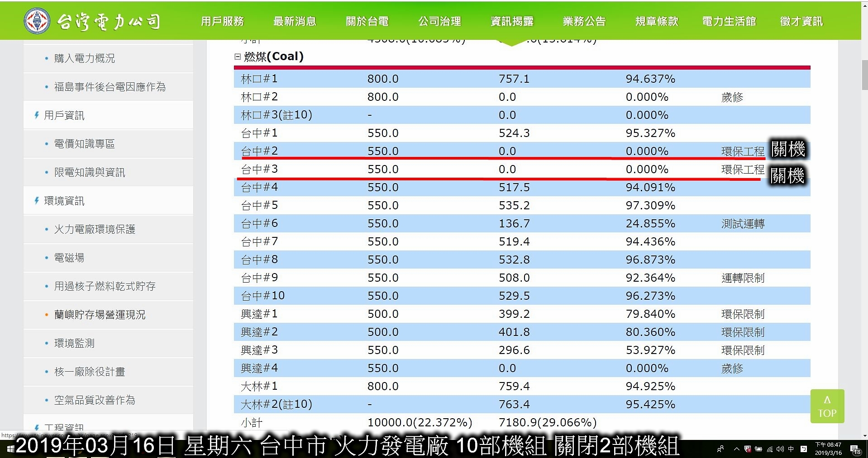Screen dimensions: 868x458
Task: Select 環保限制 note in 興達#1 row
Action: pos(743,314)
